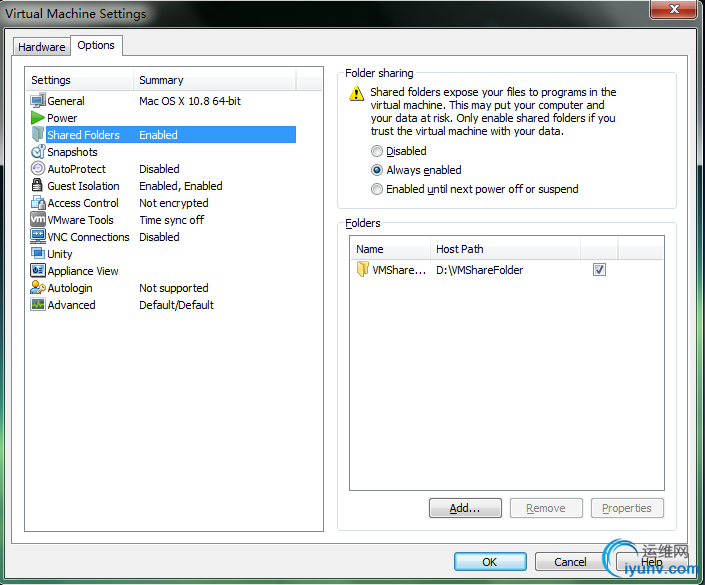Click the Snapshots clock icon
This screenshot has width=705, height=585.
point(38,152)
